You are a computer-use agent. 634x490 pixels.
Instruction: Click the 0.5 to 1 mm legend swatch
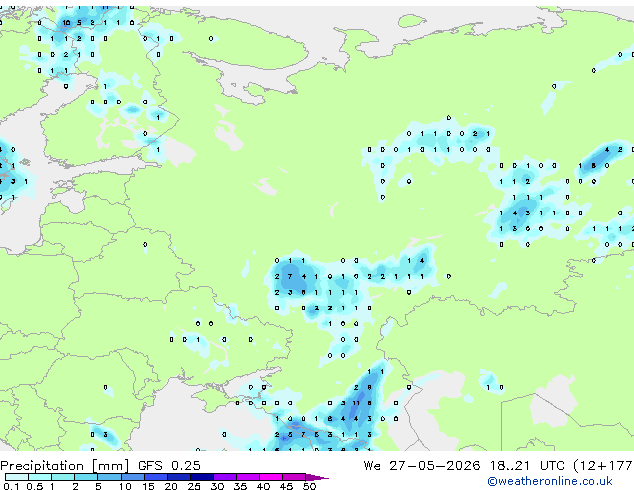(40, 477)
